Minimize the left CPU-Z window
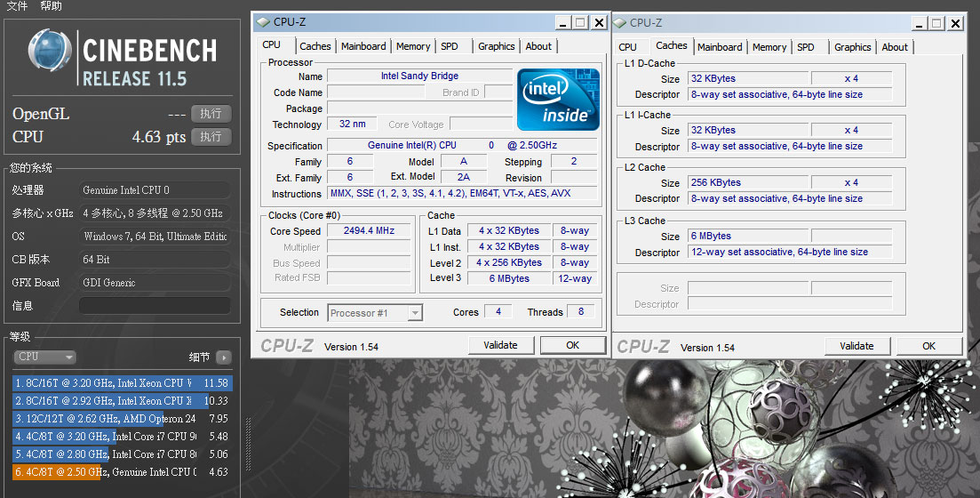Image resolution: width=980 pixels, height=498 pixels. [563, 22]
